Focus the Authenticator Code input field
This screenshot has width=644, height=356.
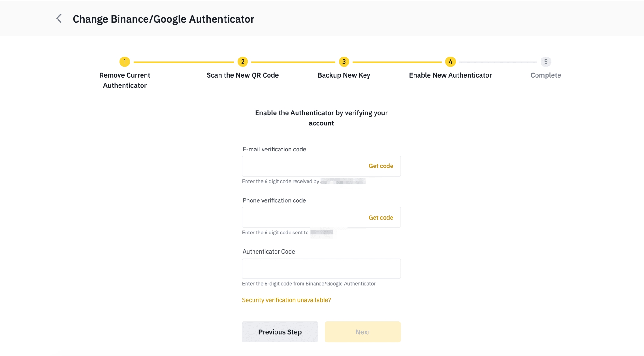click(321, 269)
